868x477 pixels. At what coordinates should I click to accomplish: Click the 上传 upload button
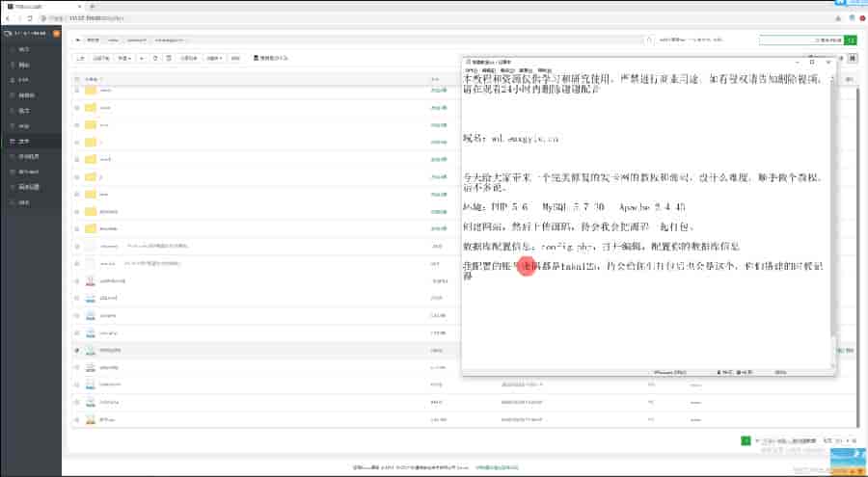coord(81,58)
